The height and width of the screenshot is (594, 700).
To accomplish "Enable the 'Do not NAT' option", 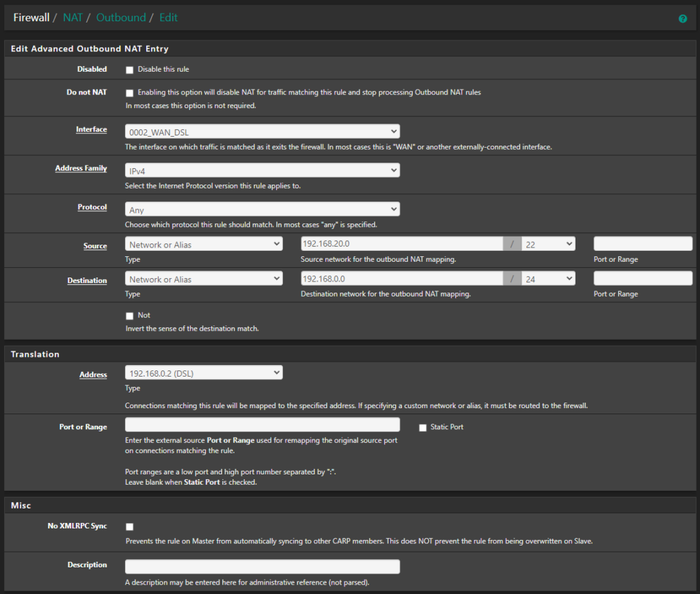I will pos(129,92).
